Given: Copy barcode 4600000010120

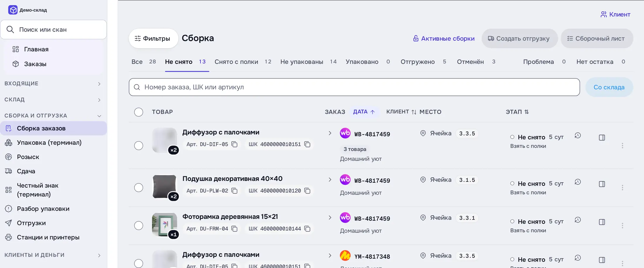Looking at the screenshot, I should [x=307, y=191].
